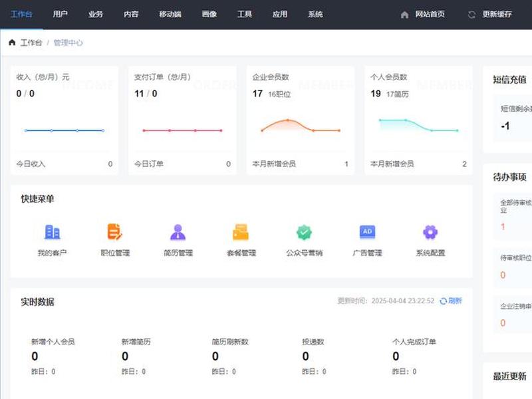Click the 今日收入 label
Image resolution: width=532 pixels, height=399 pixels.
[31, 164]
